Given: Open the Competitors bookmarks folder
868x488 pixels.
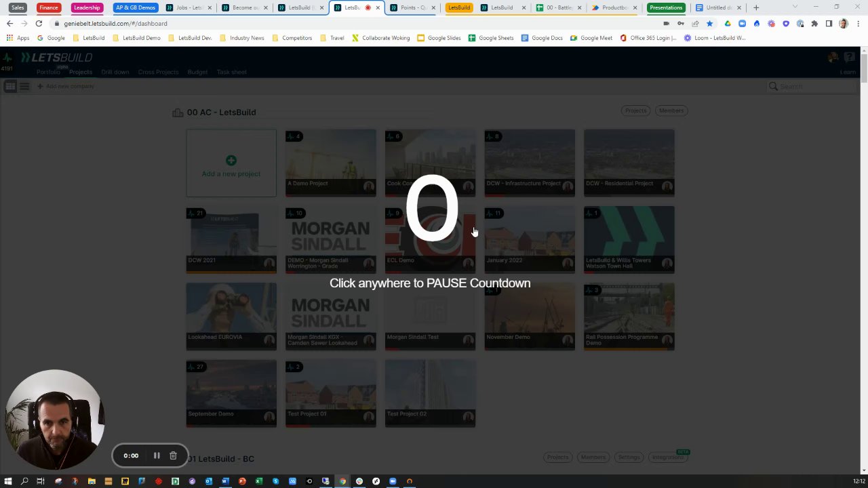Looking at the screenshot, I should click(292, 38).
